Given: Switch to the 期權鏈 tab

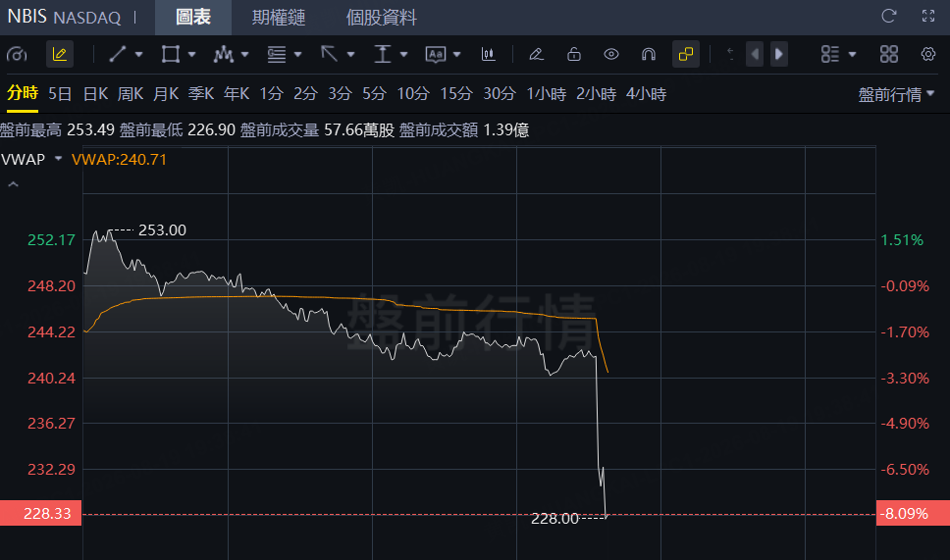Looking at the screenshot, I should [279, 17].
